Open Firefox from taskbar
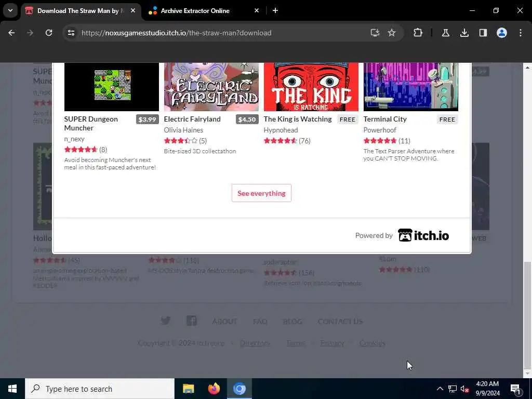The height and width of the screenshot is (399, 532). coord(214,389)
